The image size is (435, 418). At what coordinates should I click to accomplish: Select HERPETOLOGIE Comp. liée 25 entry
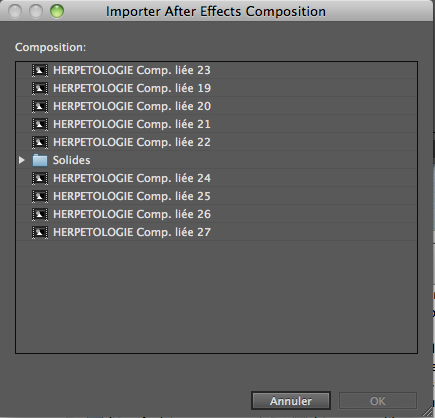216,196
